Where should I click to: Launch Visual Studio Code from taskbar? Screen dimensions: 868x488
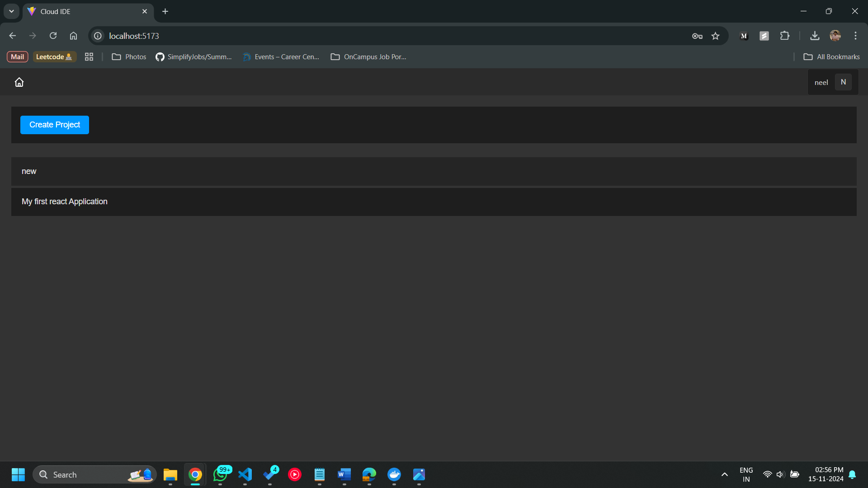click(x=245, y=474)
